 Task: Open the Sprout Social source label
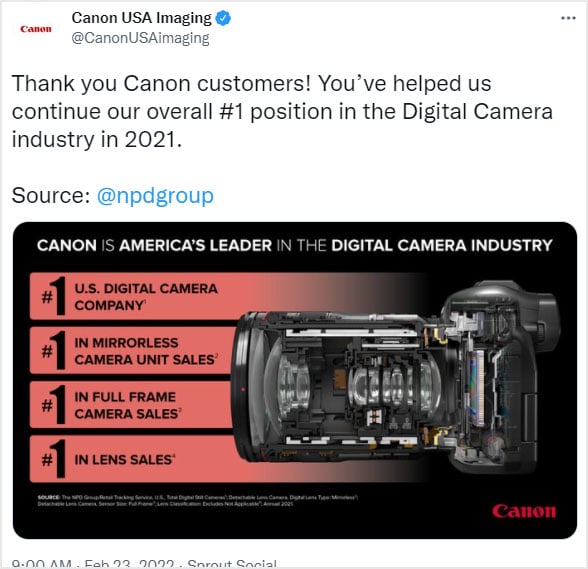click(x=232, y=563)
